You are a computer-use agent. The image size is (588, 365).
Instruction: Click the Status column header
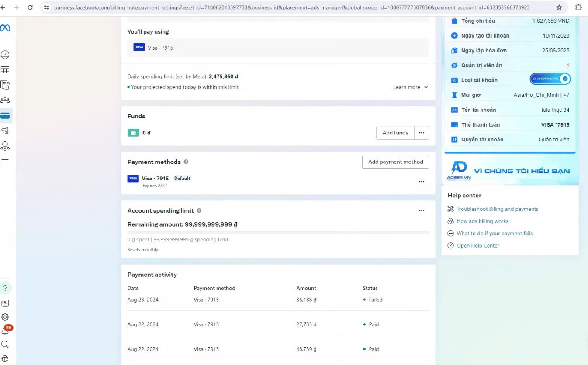pyautogui.click(x=370, y=288)
